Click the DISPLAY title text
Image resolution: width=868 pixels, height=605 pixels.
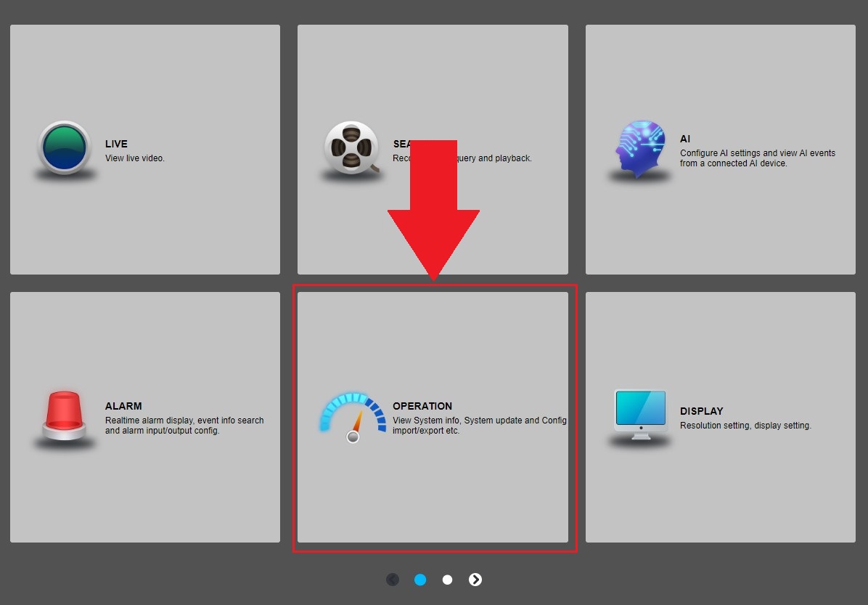[x=702, y=411]
